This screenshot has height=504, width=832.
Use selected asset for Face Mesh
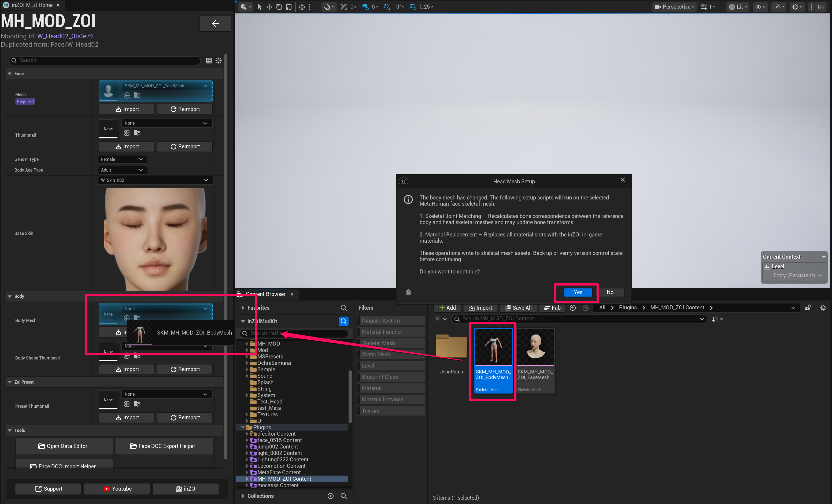pos(127,95)
